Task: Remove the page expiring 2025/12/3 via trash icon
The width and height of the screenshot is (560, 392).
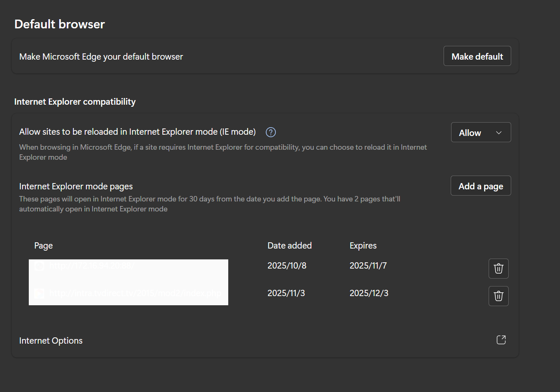Action: 498,296
